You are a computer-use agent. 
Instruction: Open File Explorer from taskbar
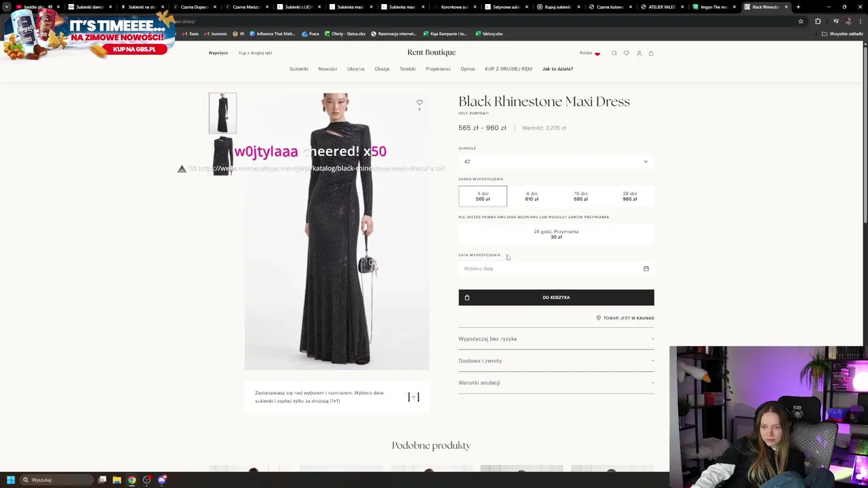point(117,480)
